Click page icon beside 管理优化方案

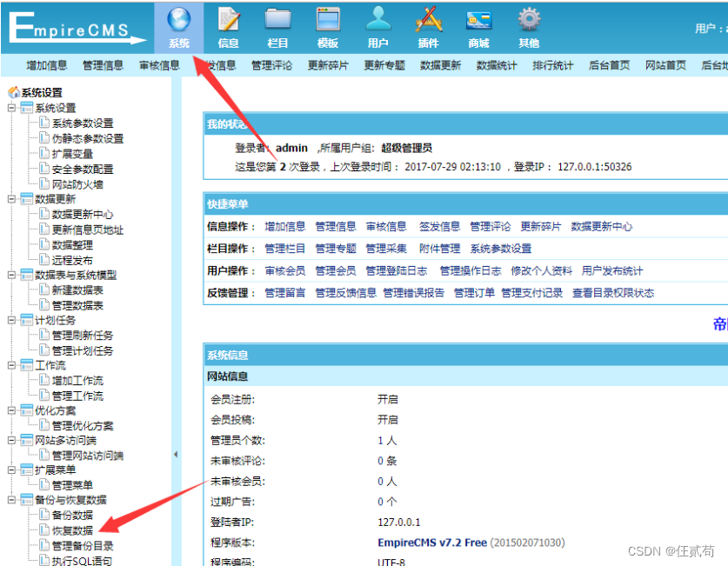click(x=44, y=425)
